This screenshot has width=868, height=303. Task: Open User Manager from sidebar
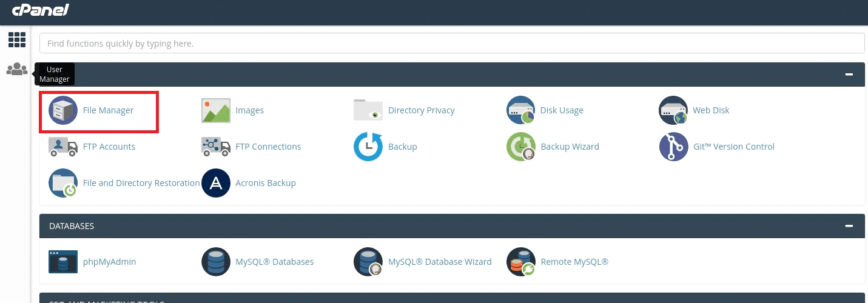click(16, 69)
